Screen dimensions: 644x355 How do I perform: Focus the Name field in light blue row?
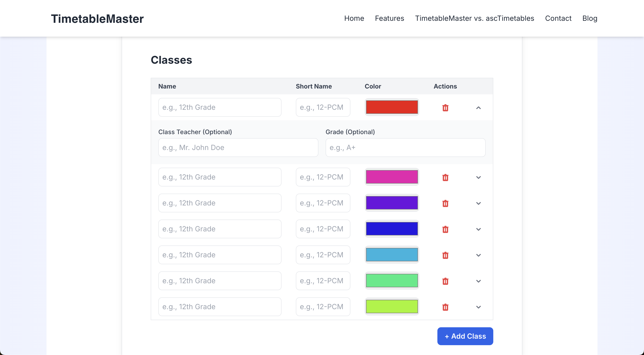(220, 255)
